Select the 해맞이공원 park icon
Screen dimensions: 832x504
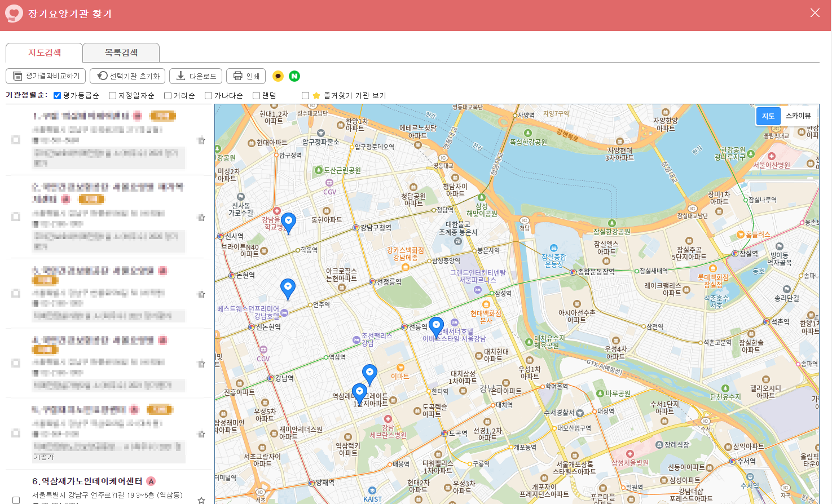481,197
